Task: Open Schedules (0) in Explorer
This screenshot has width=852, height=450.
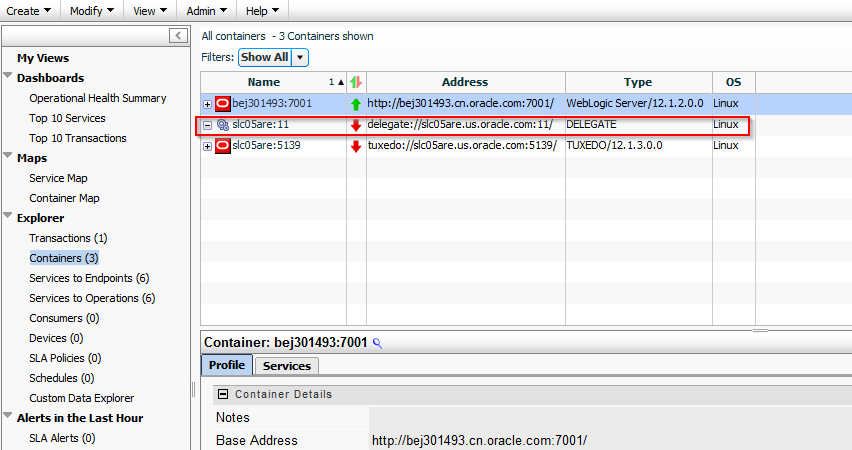Action: click(62, 378)
